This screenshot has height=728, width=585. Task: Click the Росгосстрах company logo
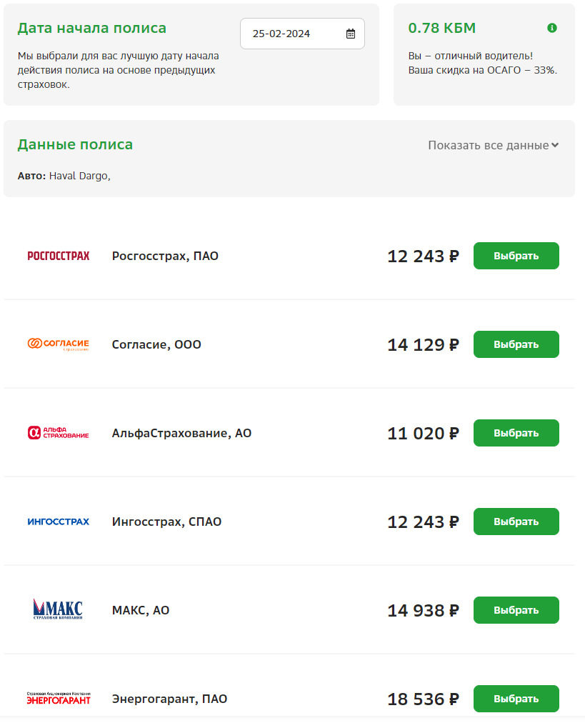pos(59,256)
